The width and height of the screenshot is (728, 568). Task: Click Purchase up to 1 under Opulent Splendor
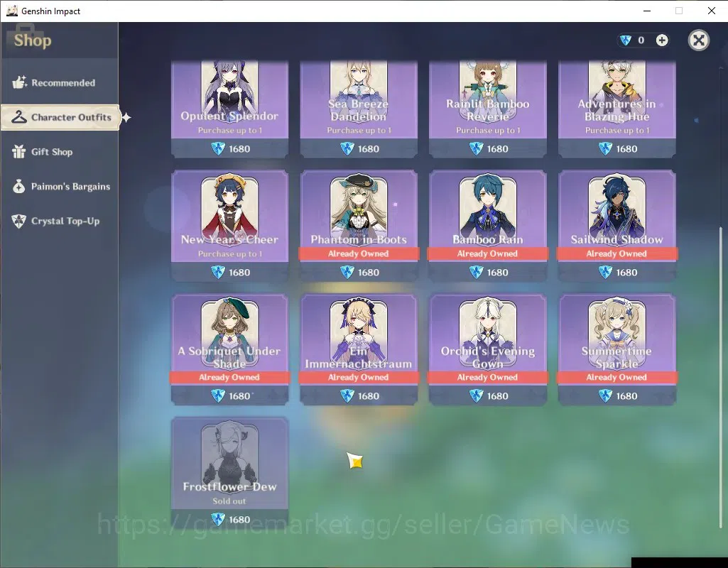pos(230,131)
